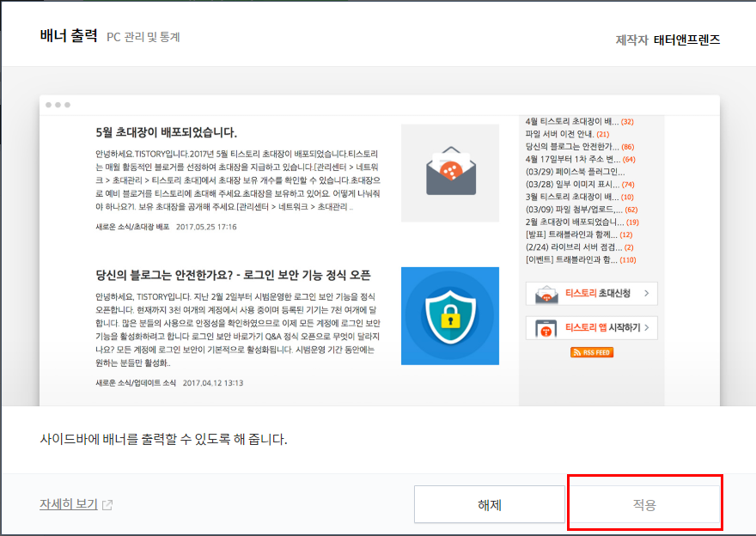
Task: Click category 새로운 소식/초대장 배포
Action: coord(132,227)
